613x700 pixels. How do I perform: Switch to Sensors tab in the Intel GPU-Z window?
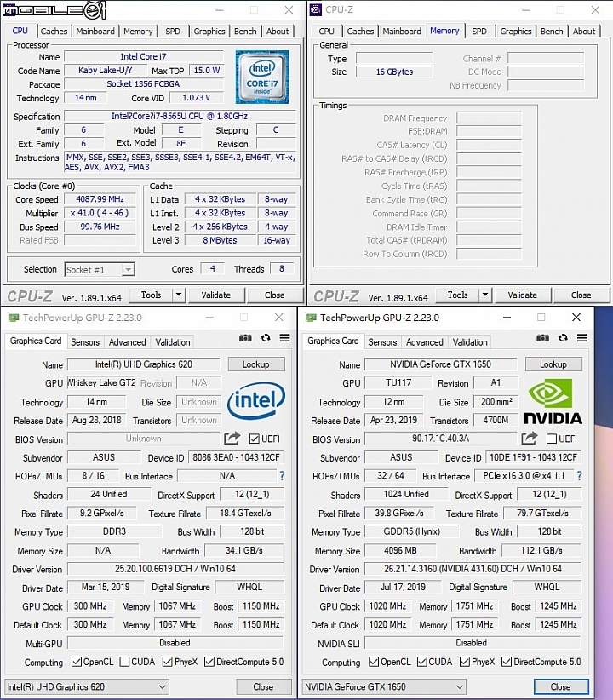coord(85,342)
